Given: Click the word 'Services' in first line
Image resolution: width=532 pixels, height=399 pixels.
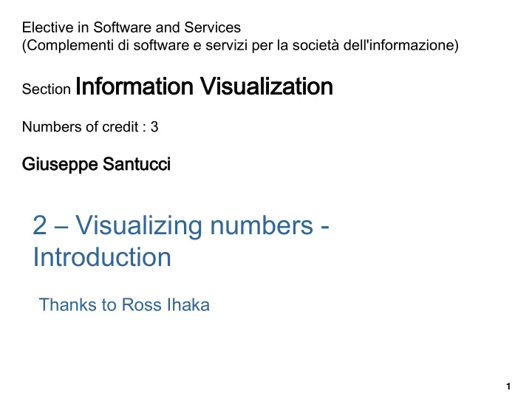Looking at the screenshot, I should 212,27.
